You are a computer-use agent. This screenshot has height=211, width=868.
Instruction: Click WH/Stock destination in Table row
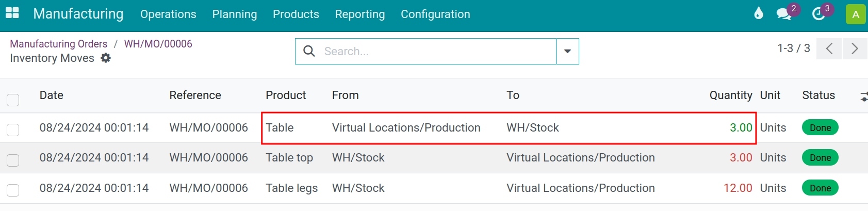533,127
